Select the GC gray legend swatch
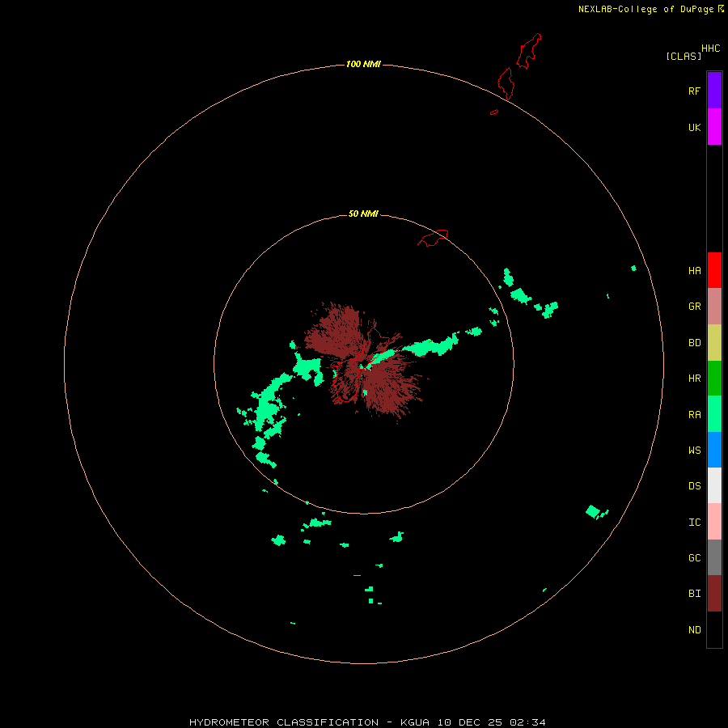Image resolution: width=728 pixels, height=728 pixels. [x=714, y=557]
